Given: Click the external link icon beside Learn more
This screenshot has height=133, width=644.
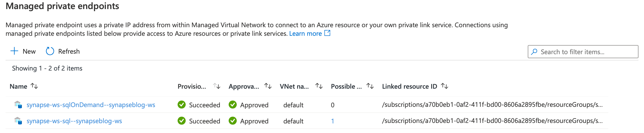Looking at the screenshot, I should click(x=327, y=33).
